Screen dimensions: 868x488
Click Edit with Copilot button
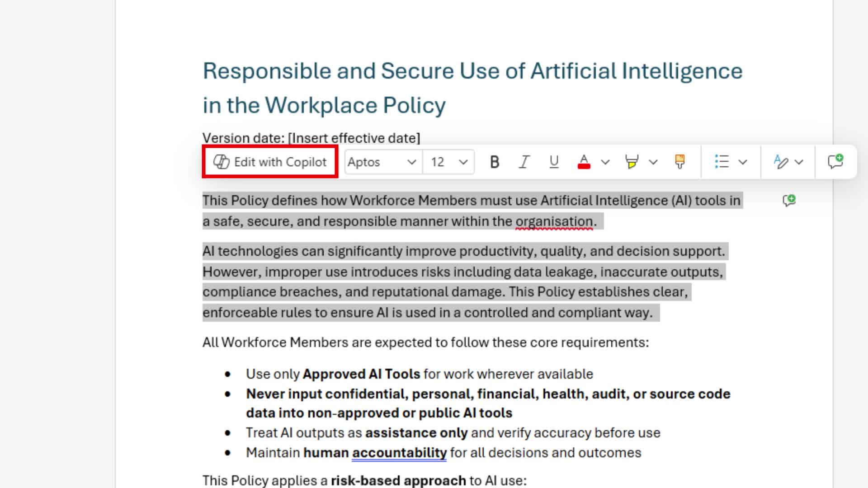pos(270,162)
